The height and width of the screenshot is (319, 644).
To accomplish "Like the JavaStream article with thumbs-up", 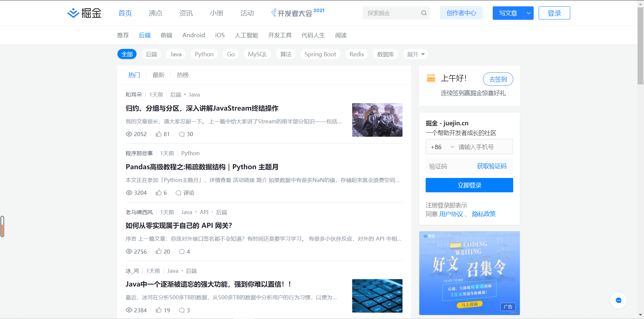I will coord(159,134).
